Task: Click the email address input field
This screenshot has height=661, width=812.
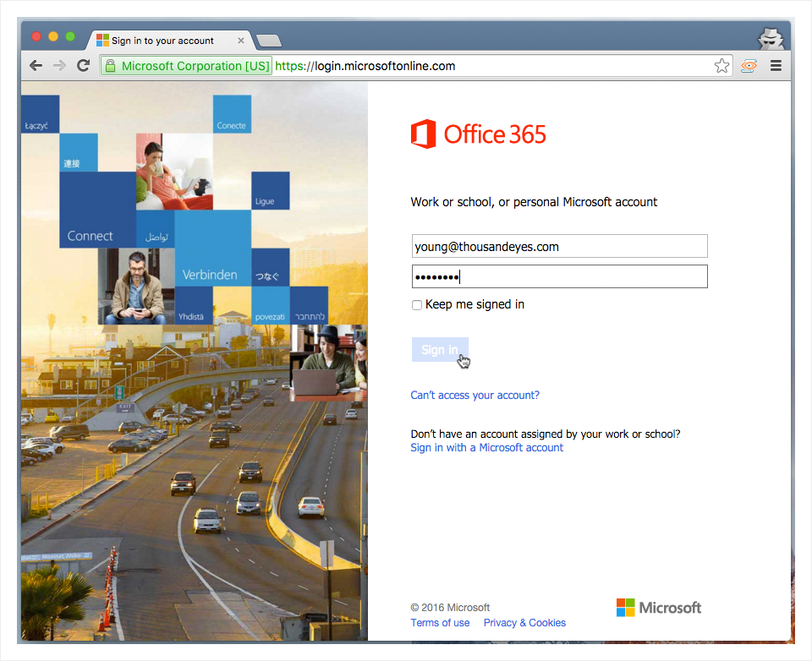Action: click(559, 247)
